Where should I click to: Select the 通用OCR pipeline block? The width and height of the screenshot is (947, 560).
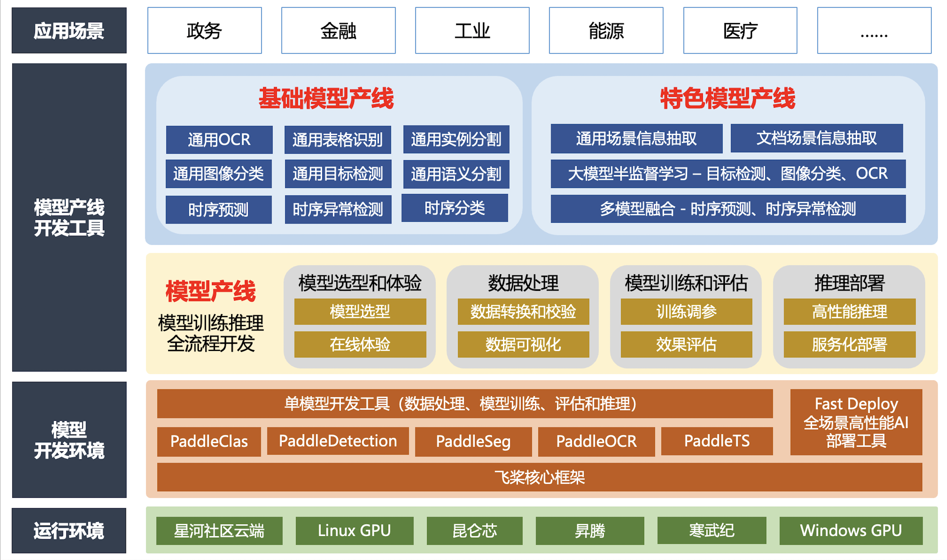tap(219, 140)
